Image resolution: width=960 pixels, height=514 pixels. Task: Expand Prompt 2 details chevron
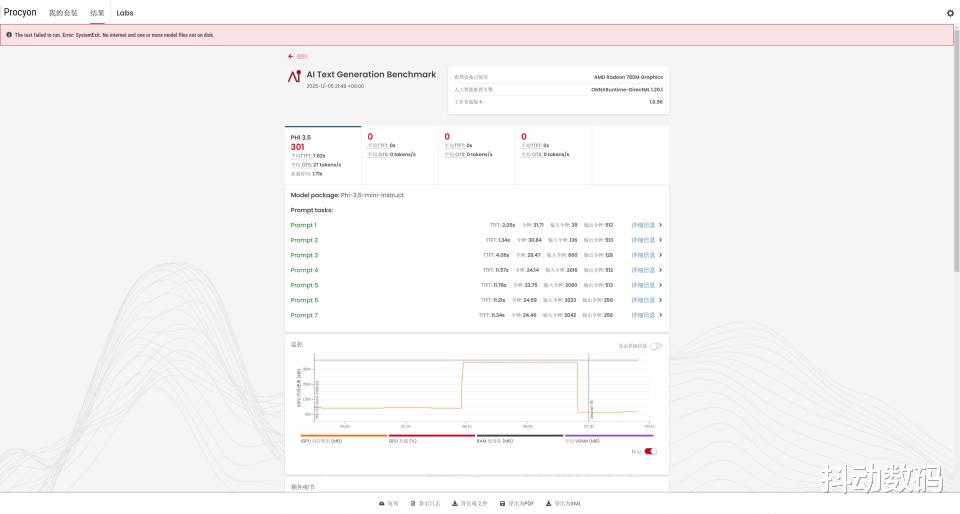[x=660, y=240]
